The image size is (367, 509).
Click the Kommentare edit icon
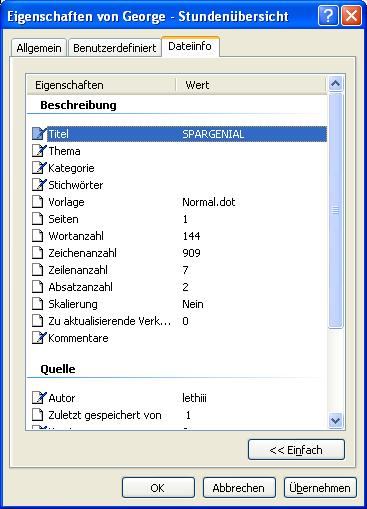pyautogui.click(x=39, y=338)
